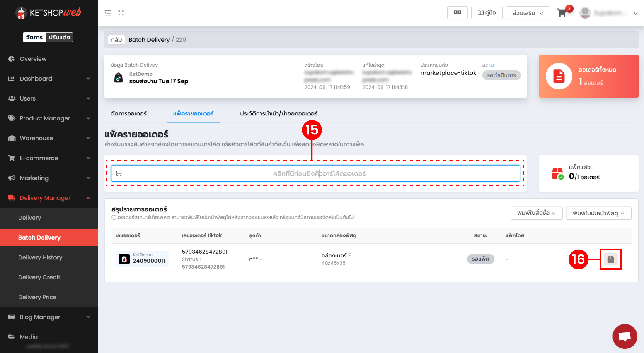644x353 pixels.
Task: Open the คู่มือ manual button
Action: [x=487, y=13]
